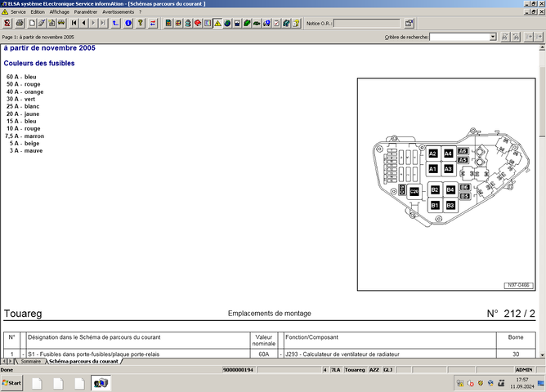546x392 pixels.
Task: Click the first binoculars search icon
Action: [505, 37]
